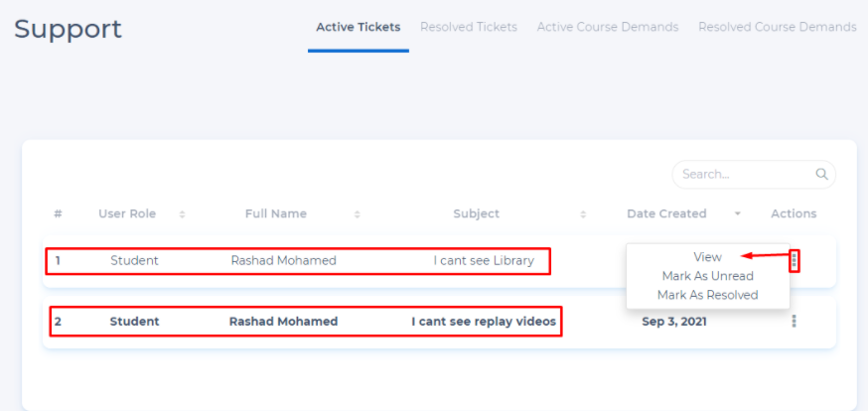Select the 'I cant see Library' ticket row
This screenshot has height=411, width=868.
tap(484, 261)
